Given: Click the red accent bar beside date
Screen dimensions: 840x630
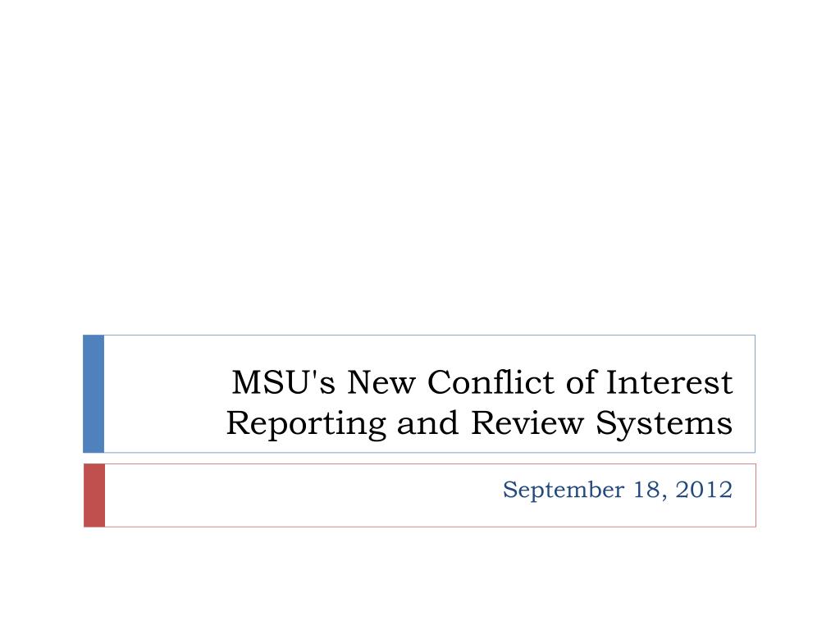Looking at the screenshot, I should (94, 495).
